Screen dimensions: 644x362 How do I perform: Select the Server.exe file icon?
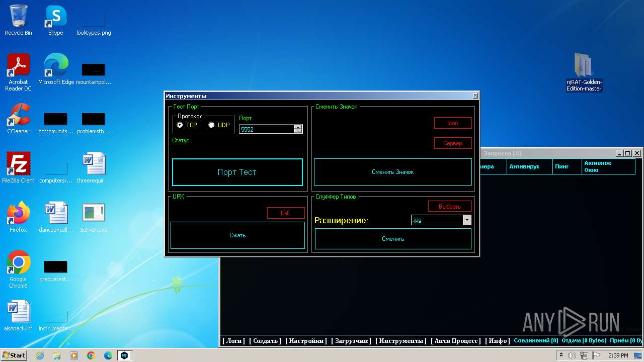(94, 217)
